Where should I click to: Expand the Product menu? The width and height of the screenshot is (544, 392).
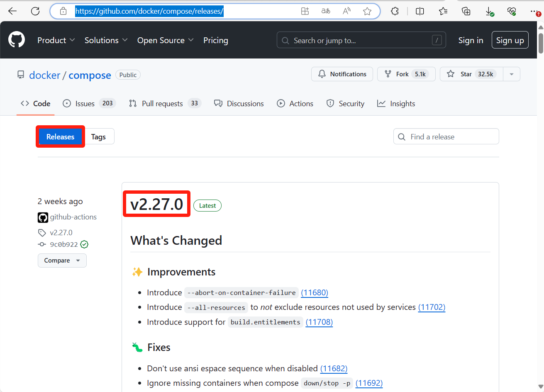pos(56,40)
